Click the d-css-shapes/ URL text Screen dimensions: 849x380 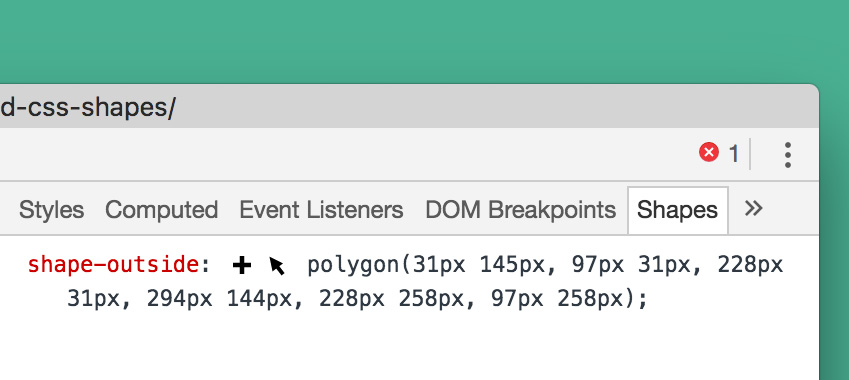(x=88, y=109)
